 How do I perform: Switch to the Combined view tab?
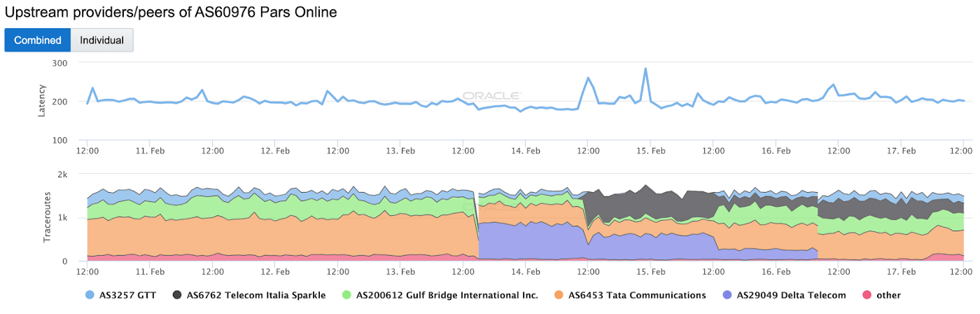point(38,40)
